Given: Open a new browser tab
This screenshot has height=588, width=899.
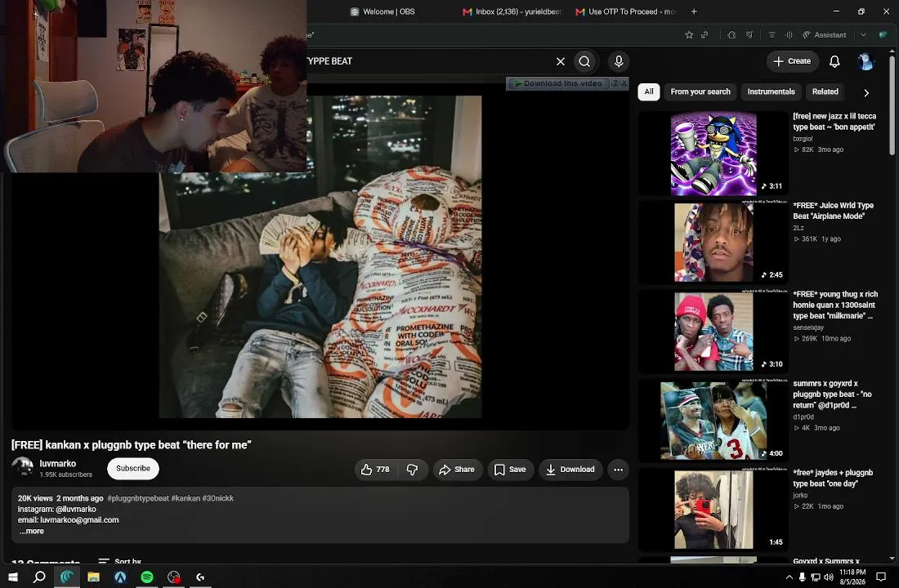Looking at the screenshot, I should [x=694, y=11].
